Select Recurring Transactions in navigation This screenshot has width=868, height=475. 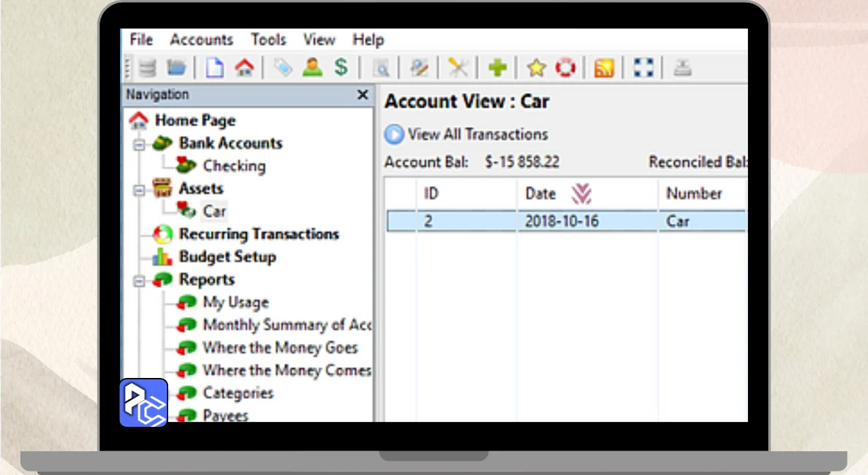(258, 234)
